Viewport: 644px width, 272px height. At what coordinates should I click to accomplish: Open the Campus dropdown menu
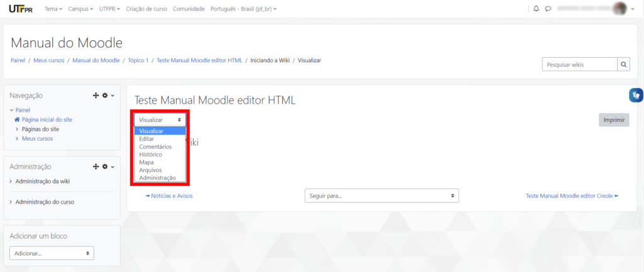click(80, 9)
